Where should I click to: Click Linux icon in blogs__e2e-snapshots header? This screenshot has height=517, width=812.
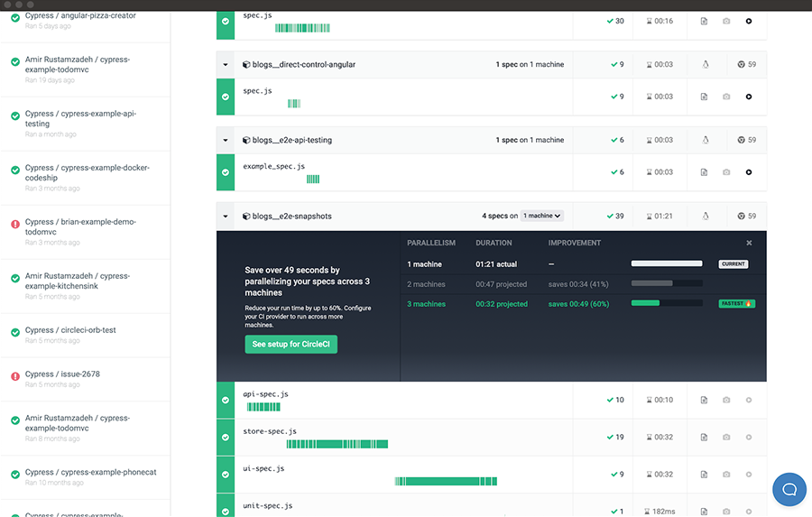706,216
